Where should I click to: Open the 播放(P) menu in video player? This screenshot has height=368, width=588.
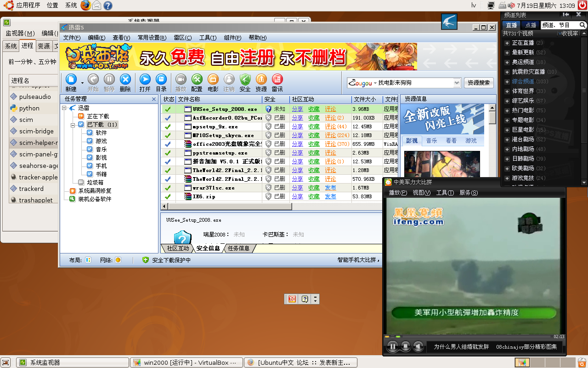[398, 193]
